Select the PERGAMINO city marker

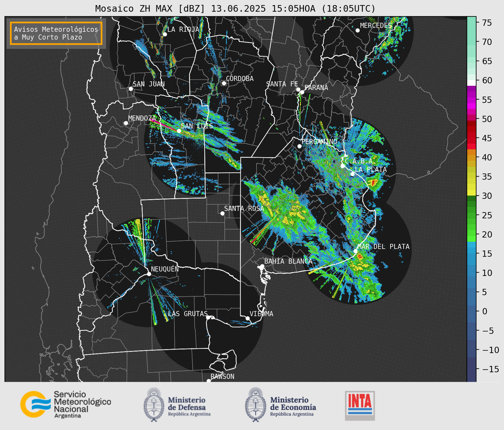(x=299, y=146)
